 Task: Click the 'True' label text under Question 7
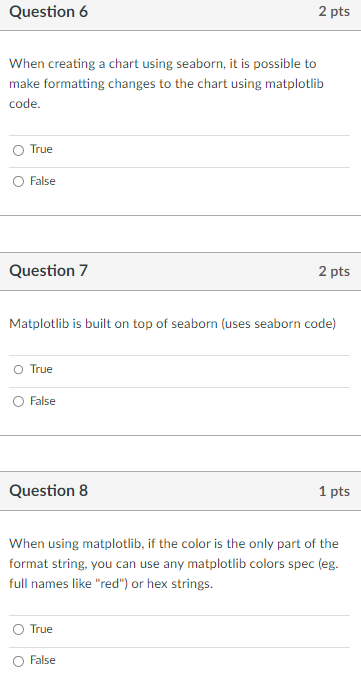point(41,369)
